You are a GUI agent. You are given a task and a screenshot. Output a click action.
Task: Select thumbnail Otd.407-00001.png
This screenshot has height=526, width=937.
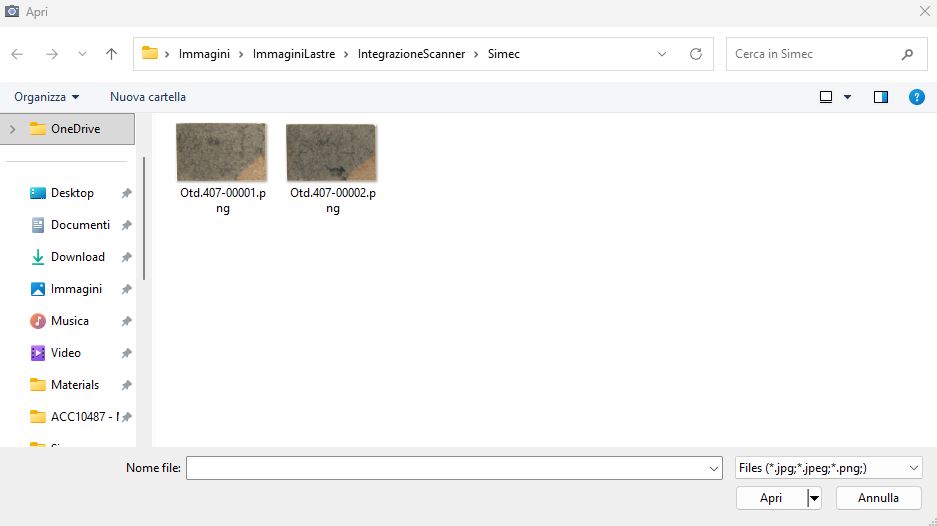point(222,152)
